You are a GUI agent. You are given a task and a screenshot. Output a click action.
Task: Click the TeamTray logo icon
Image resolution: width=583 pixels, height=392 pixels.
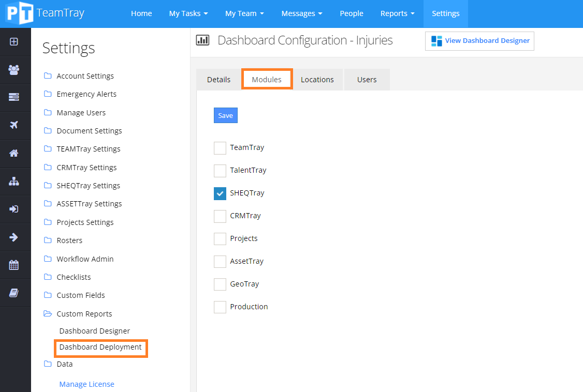(x=19, y=13)
